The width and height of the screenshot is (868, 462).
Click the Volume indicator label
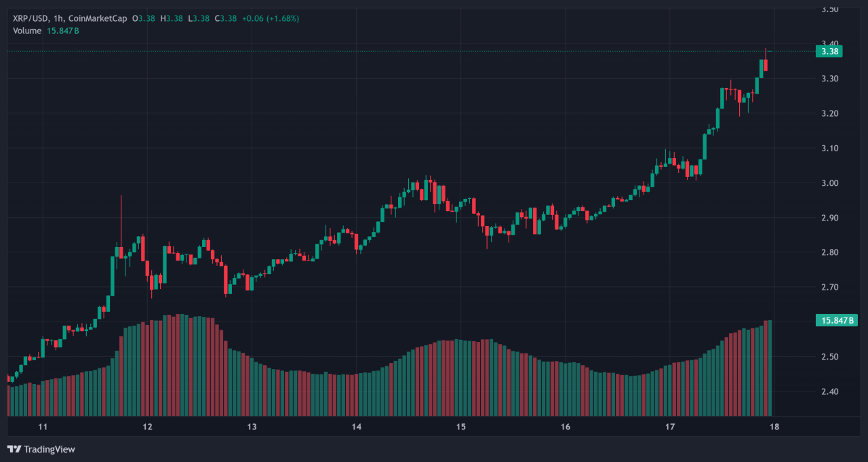pos(27,31)
